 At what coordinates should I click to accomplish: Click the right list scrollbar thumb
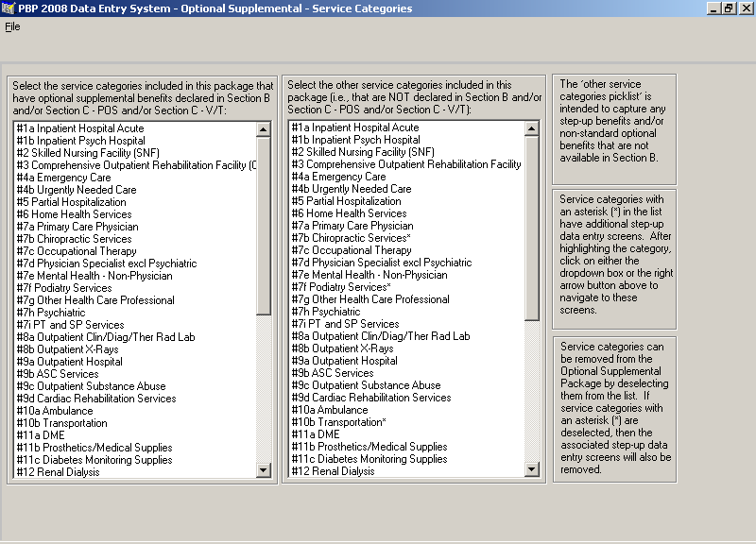531,228
